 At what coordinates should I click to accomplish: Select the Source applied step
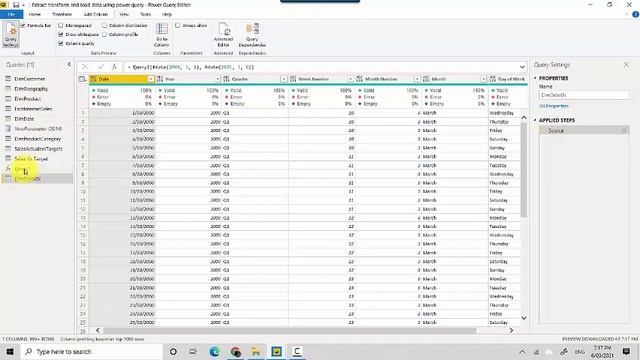[x=584, y=131]
